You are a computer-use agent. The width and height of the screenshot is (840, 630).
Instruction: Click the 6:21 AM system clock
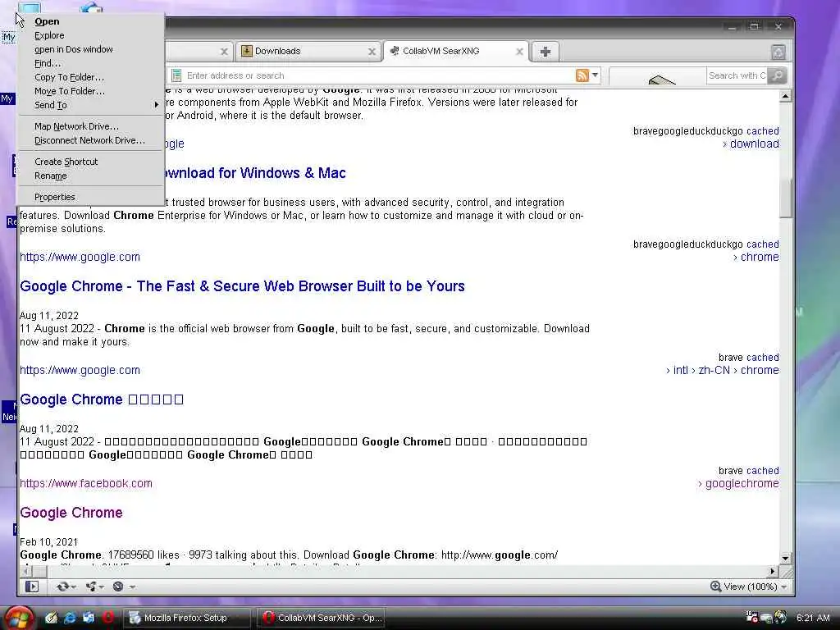[x=813, y=618]
